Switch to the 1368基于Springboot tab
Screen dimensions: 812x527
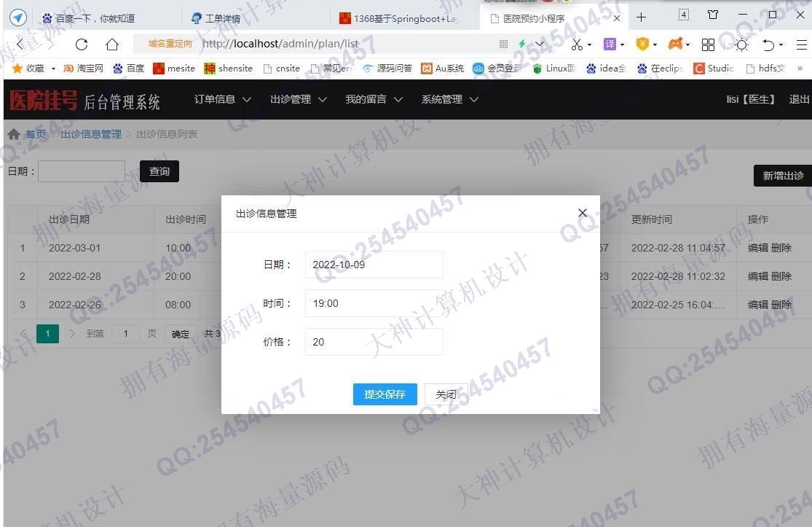[x=398, y=19]
